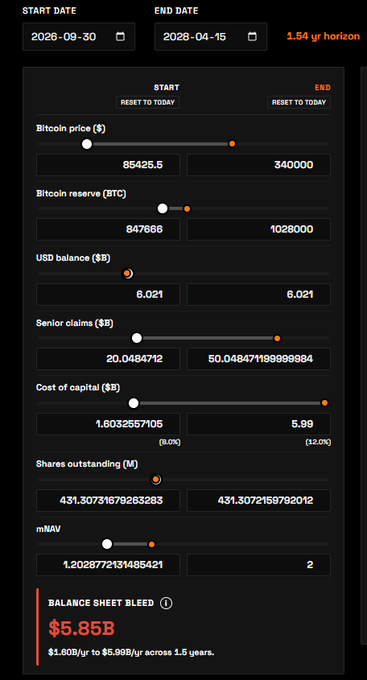Screen dimensions: 367x680
Task: Click the orange Cost of capital end handle
Action: pos(324,403)
